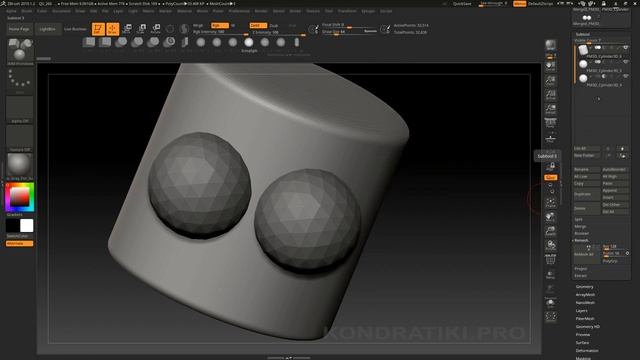Activate the Edit mode button
The height and width of the screenshot is (360, 640).
(x=98, y=29)
